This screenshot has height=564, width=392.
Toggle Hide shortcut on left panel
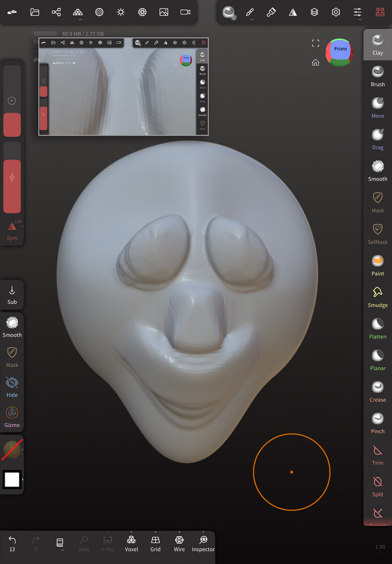pos(12,387)
